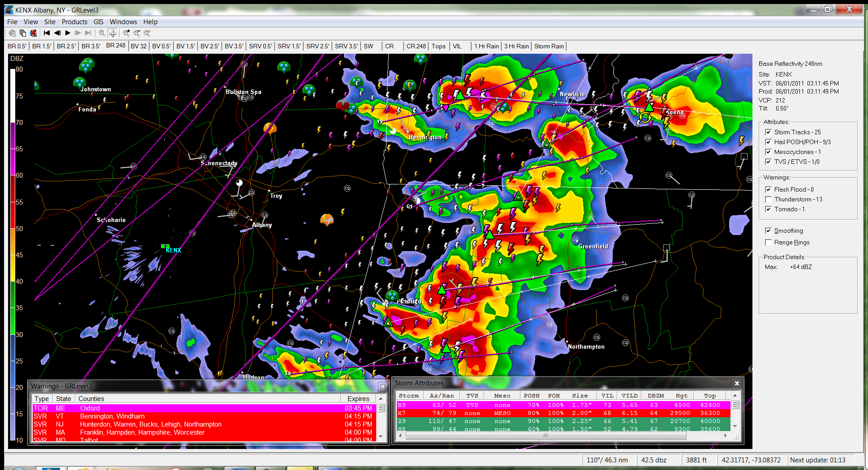The height and width of the screenshot is (470, 868).
Task: Select storm Z9 row in Storm Attributes
Action: [563, 421]
